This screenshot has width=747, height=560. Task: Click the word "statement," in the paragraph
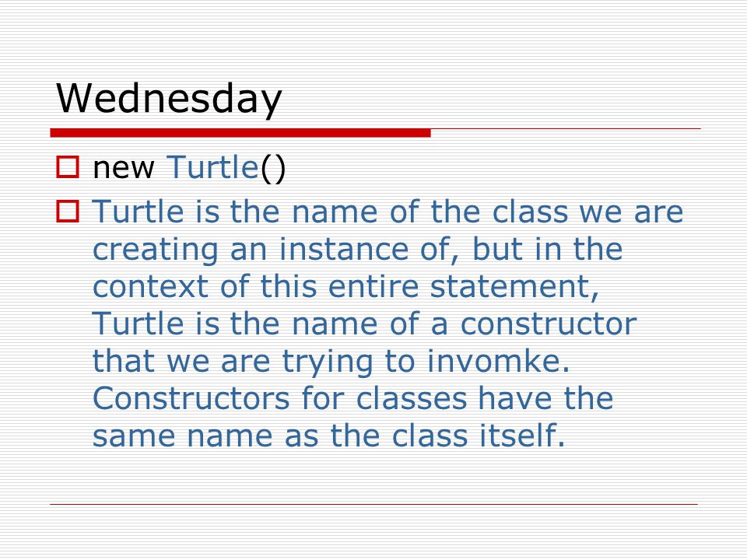coord(514,287)
